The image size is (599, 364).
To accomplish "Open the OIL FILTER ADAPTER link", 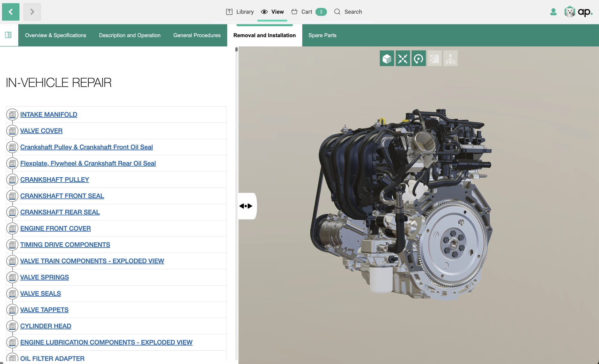I will (52, 358).
